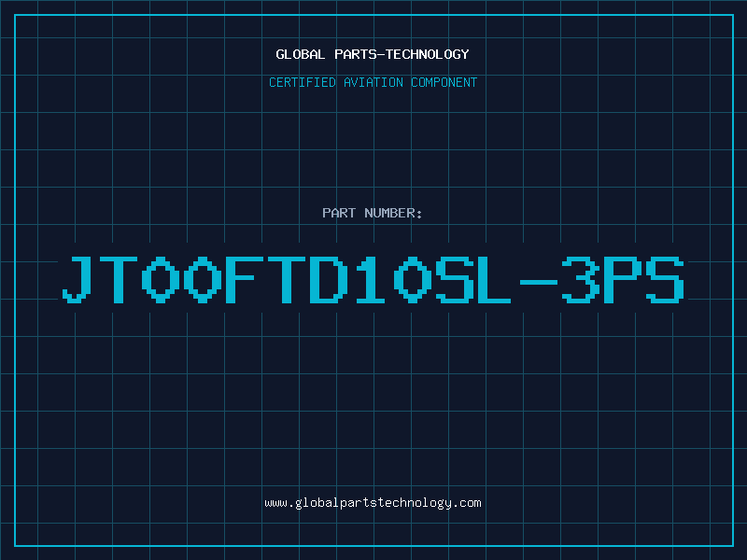Viewport: 747px width, 560px height.
Task: Click the letter F in part number
Action: coord(245,279)
